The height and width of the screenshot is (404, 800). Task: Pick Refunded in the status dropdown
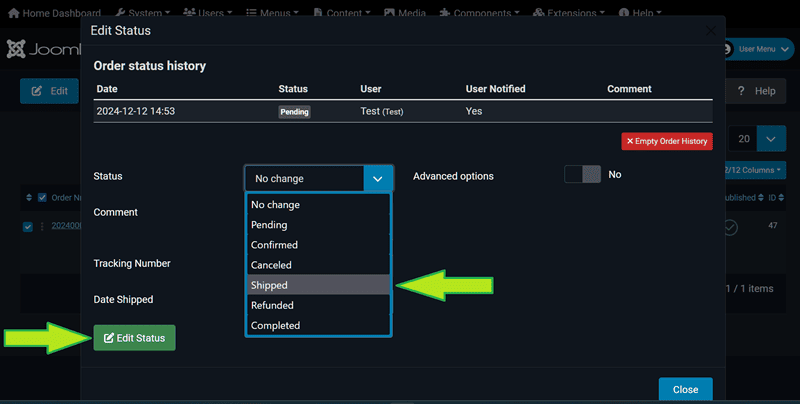tap(318, 305)
